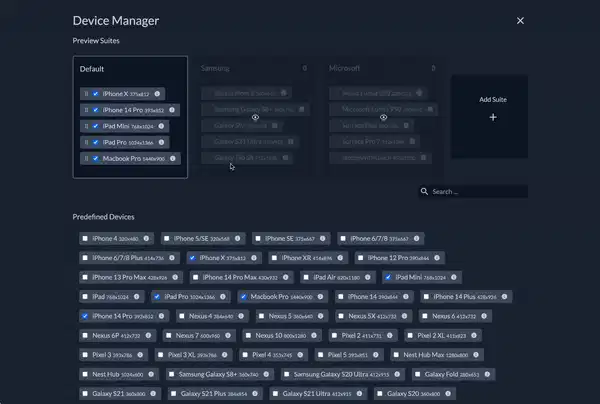Click the Samsung suite title

pos(215,68)
